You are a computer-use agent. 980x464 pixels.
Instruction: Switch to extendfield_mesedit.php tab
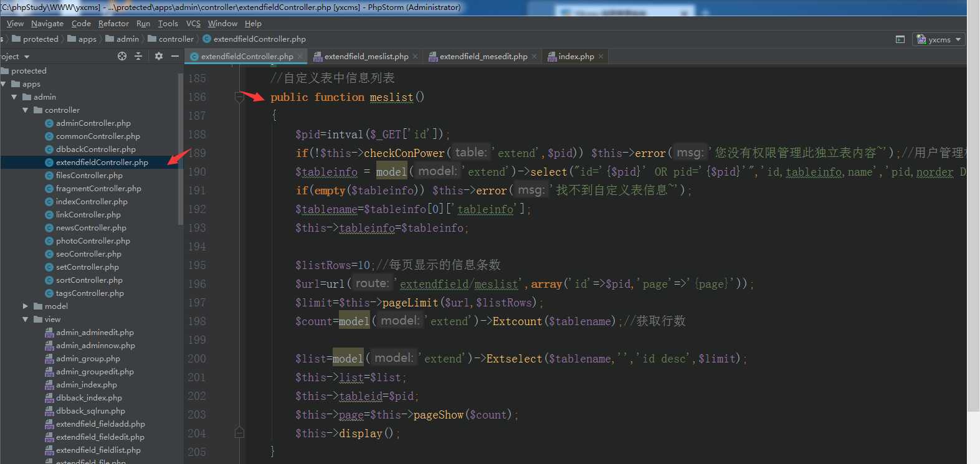pyautogui.click(x=483, y=56)
